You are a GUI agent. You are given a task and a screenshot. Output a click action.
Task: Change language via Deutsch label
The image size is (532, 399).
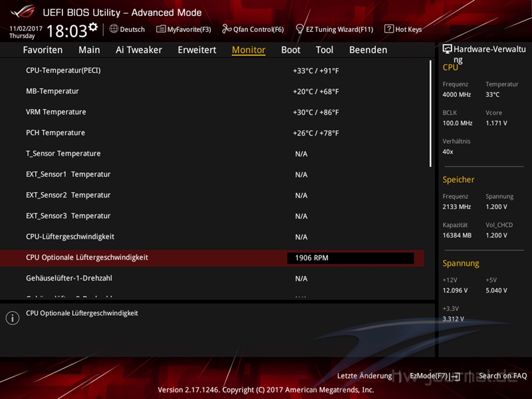pos(132,29)
